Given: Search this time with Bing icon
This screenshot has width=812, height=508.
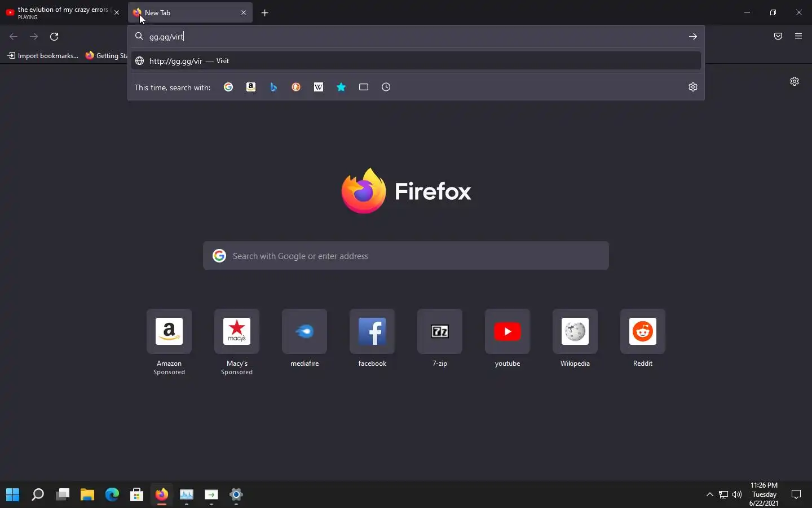Looking at the screenshot, I should click(x=274, y=87).
